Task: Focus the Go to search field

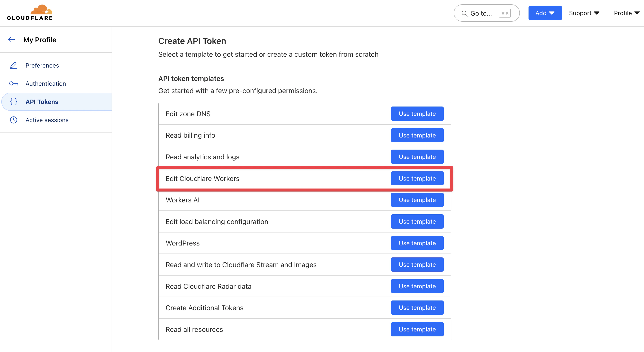Action: tap(481, 13)
